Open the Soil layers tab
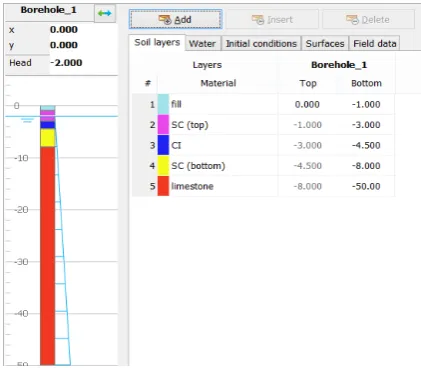Screen dimensions: 421x368 (157, 43)
